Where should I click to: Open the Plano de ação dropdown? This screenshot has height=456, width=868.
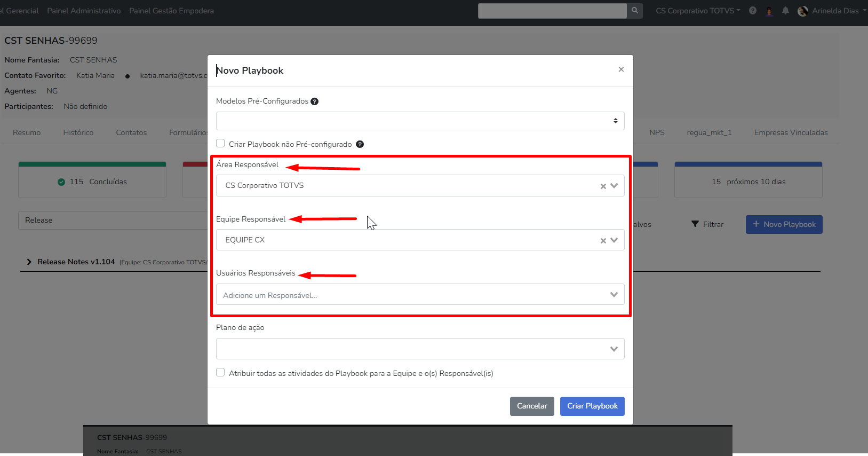(x=420, y=349)
